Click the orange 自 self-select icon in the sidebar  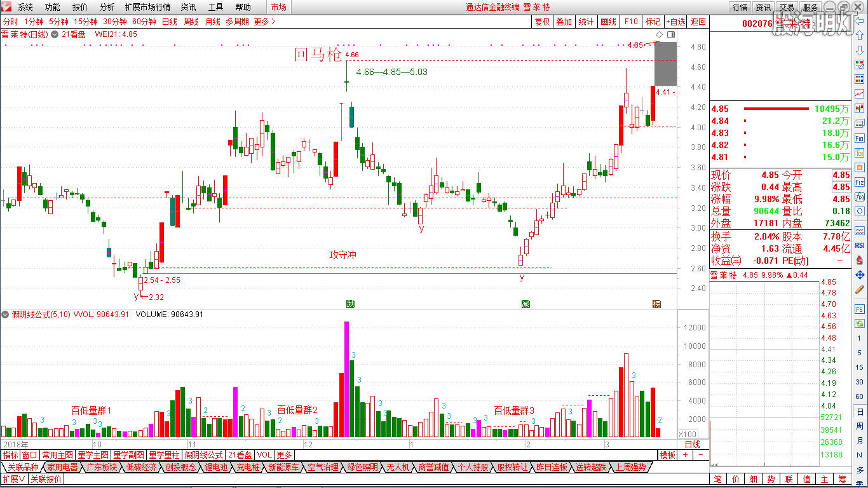click(x=860, y=167)
